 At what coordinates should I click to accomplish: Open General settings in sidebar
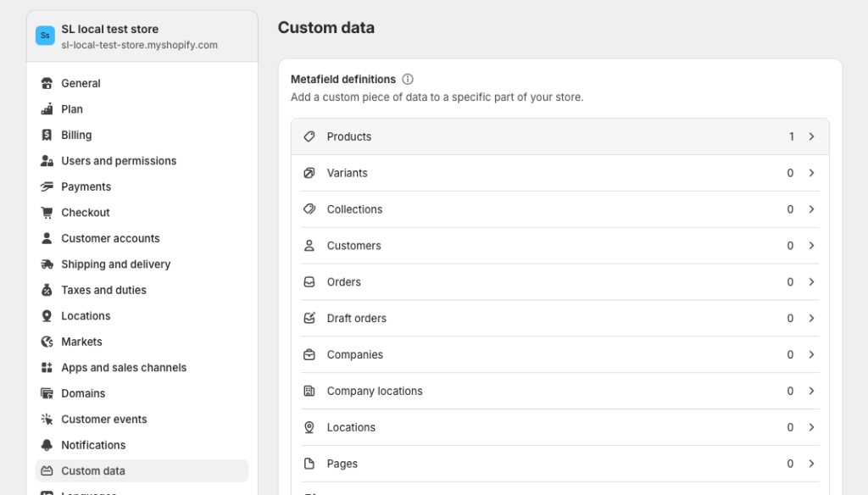(81, 83)
